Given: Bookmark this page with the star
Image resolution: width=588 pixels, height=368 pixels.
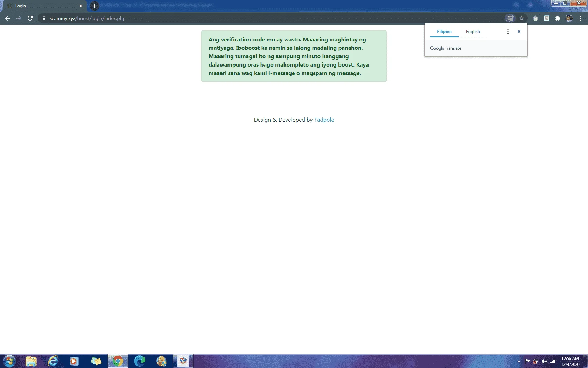Looking at the screenshot, I should click(521, 18).
